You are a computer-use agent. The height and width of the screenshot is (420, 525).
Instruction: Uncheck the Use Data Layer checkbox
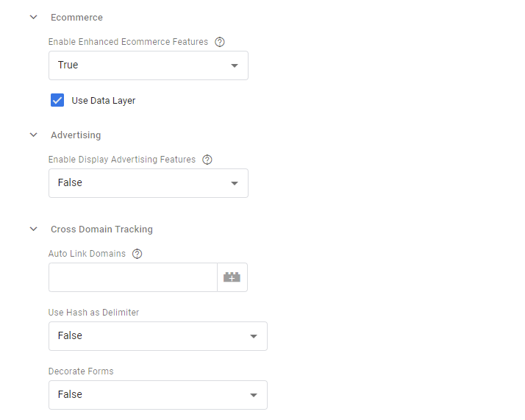(57, 100)
